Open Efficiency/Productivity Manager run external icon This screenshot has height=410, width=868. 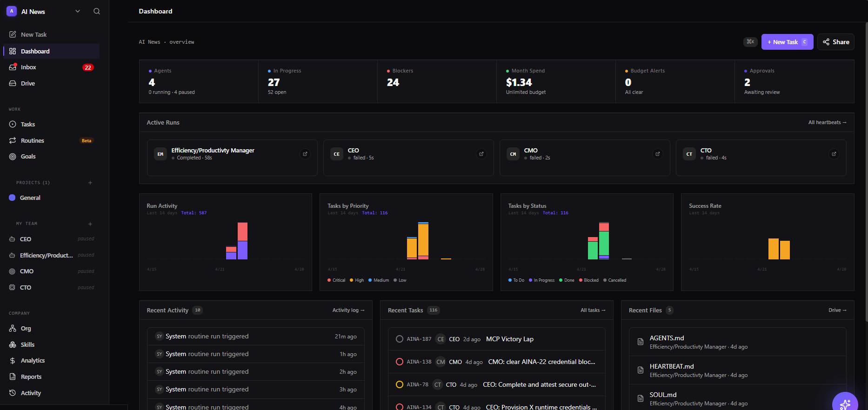click(x=305, y=154)
